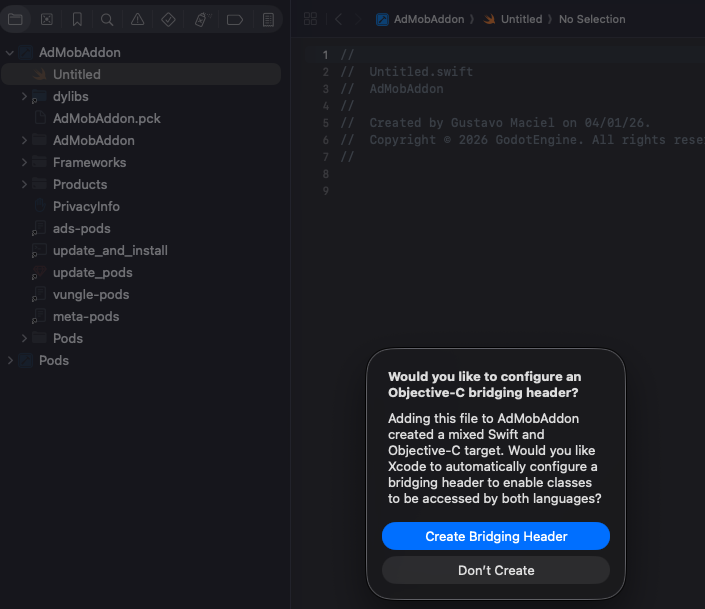Open the Debug navigator
Screen dimensions: 705x609
coord(201,19)
